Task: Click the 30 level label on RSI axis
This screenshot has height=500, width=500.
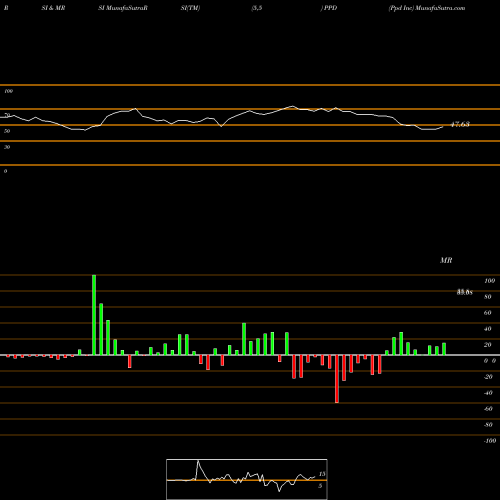Action: [x=7, y=147]
